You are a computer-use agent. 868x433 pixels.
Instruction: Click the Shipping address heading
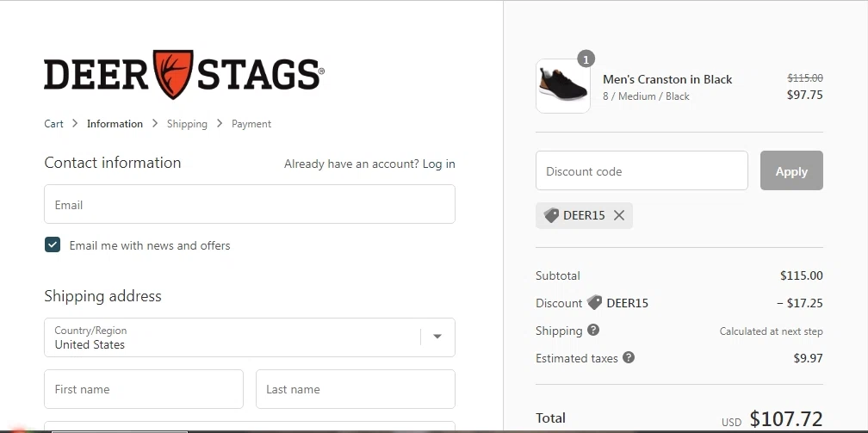point(103,295)
